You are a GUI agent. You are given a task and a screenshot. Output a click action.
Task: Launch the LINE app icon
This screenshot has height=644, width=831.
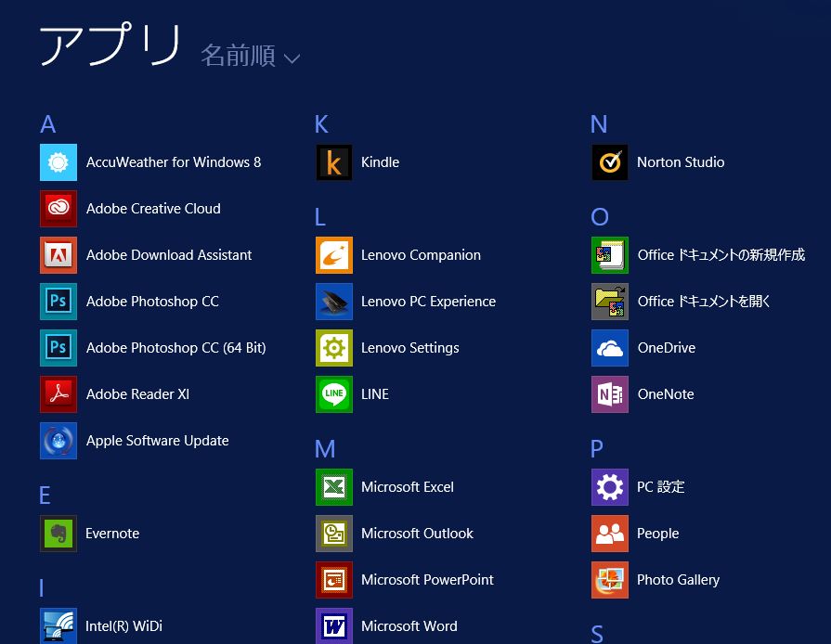pos(334,394)
